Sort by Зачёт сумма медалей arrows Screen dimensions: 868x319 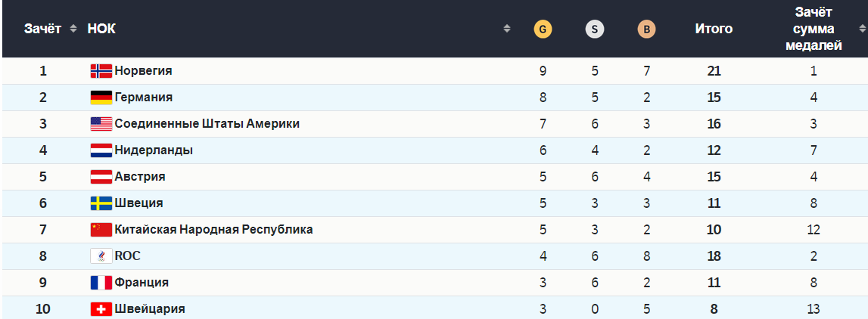(862, 29)
